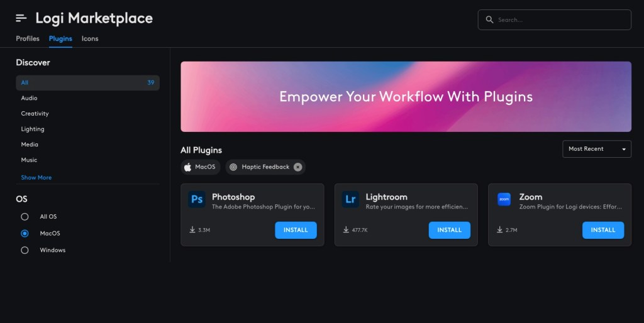Image resolution: width=644 pixels, height=323 pixels.
Task: Click the search magnifier icon
Action: pos(489,19)
